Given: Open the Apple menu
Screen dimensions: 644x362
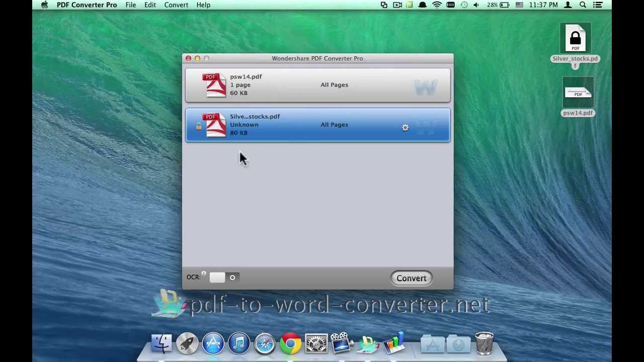Looking at the screenshot, I should point(45,5).
